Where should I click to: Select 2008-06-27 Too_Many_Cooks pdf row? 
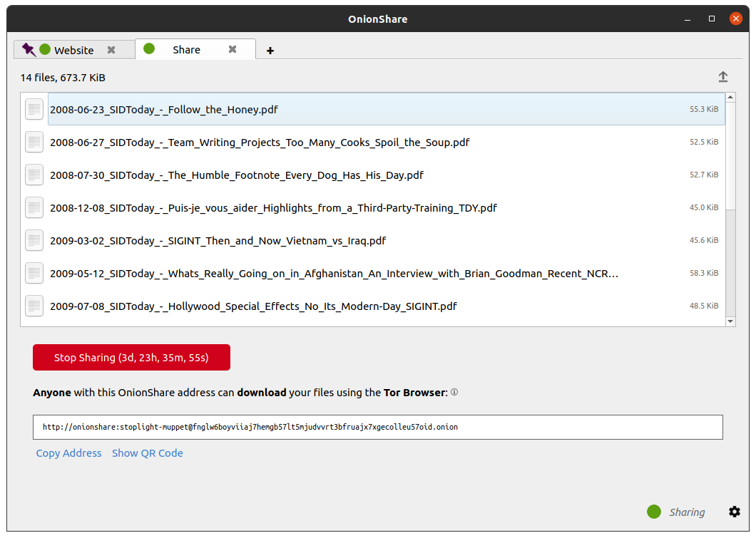click(373, 142)
